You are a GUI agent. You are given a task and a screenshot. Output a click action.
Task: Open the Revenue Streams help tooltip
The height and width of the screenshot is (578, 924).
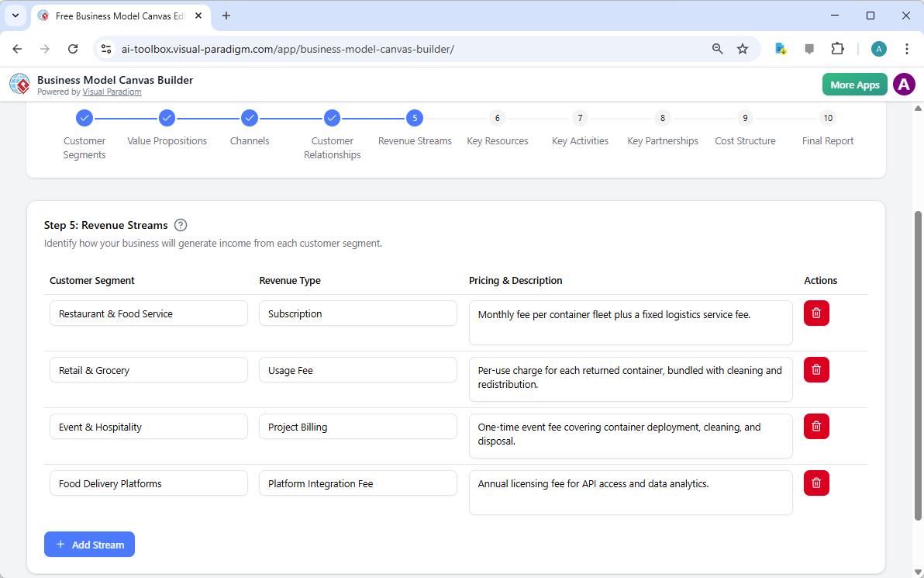(180, 224)
